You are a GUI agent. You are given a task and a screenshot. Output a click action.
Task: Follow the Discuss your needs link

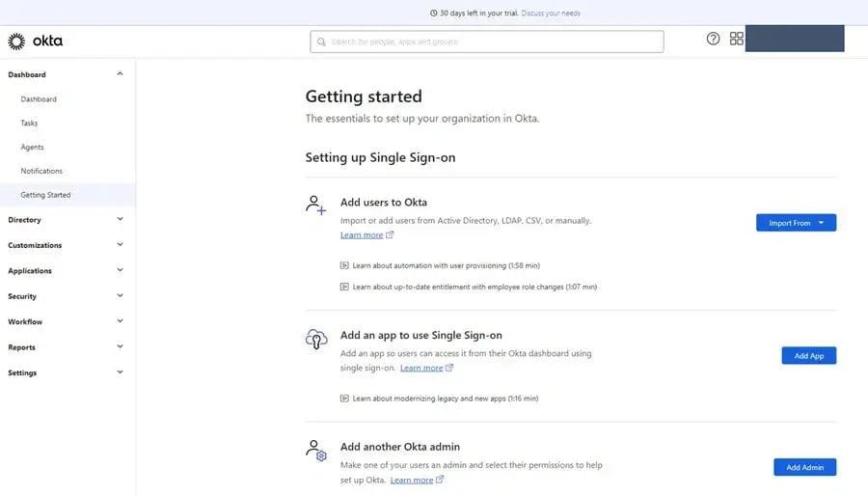(551, 14)
